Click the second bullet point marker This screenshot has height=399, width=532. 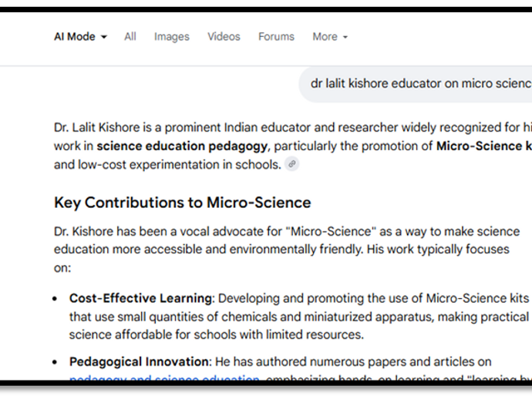click(x=56, y=362)
